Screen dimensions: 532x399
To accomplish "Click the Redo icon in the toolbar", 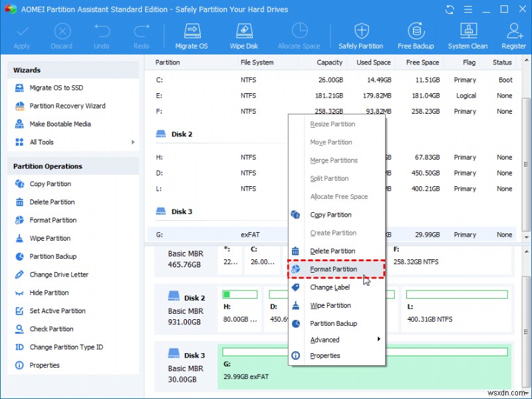I will [x=141, y=35].
